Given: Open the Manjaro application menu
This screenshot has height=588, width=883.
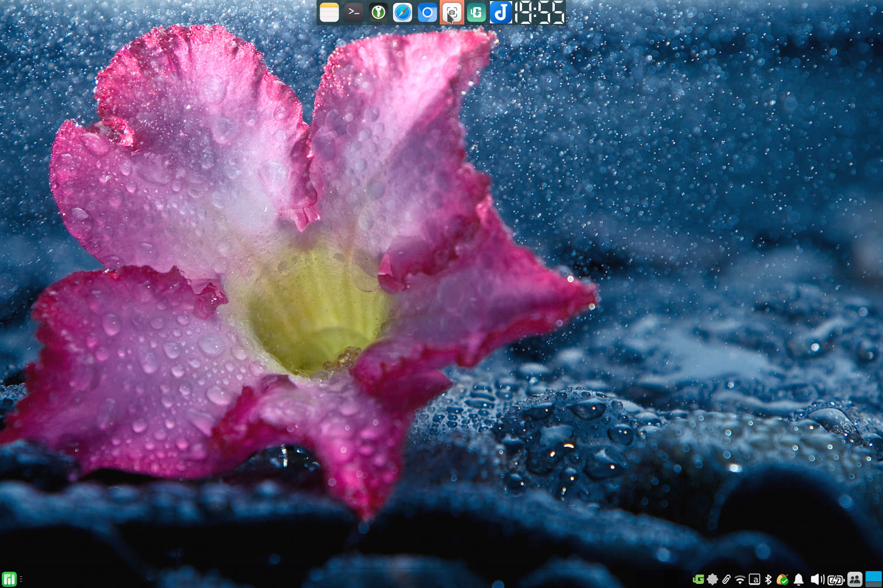Looking at the screenshot, I should pos(9,579).
